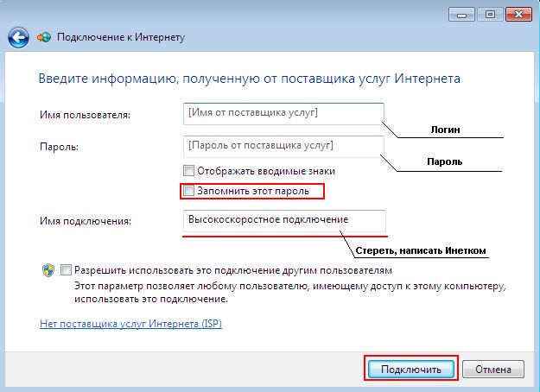Image resolution: width=540 pixels, height=392 pixels.
Task: Click the Отмена button
Action: [493, 370]
